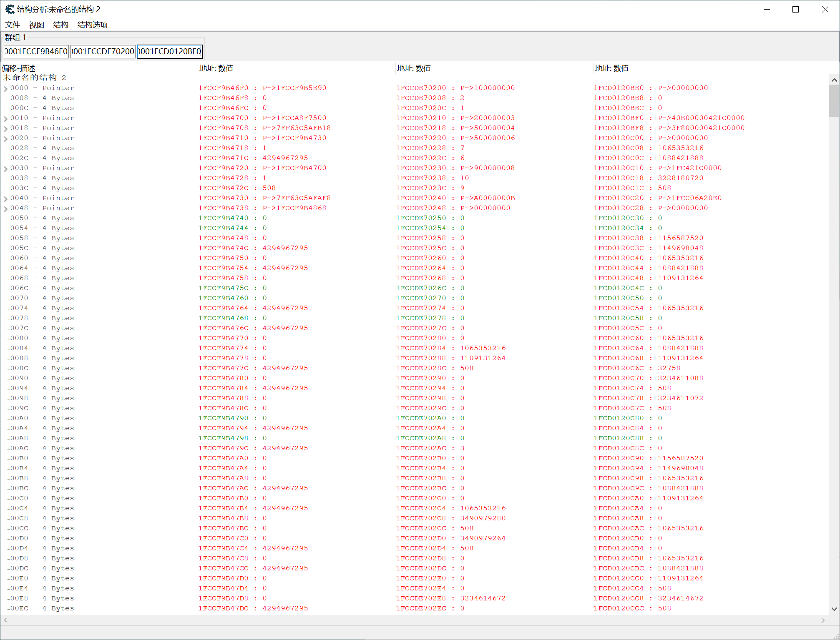Click value 1FCD0120C20 : P->1FCC06A20E0
The image size is (840, 640).
point(658,198)
